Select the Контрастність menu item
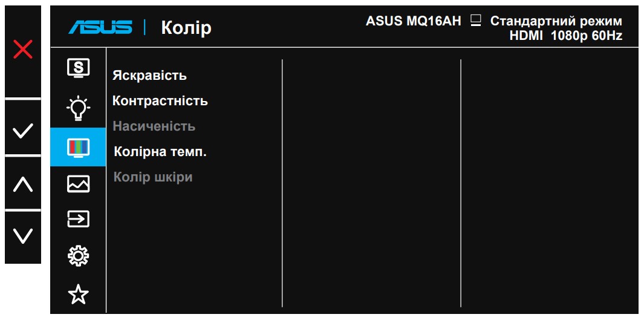The width and height of the screenshot is (644, 320). tap(160, 101)
